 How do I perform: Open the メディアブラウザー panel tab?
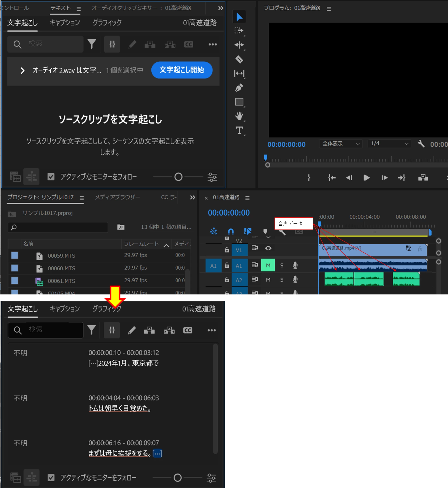tap(117, 197)
